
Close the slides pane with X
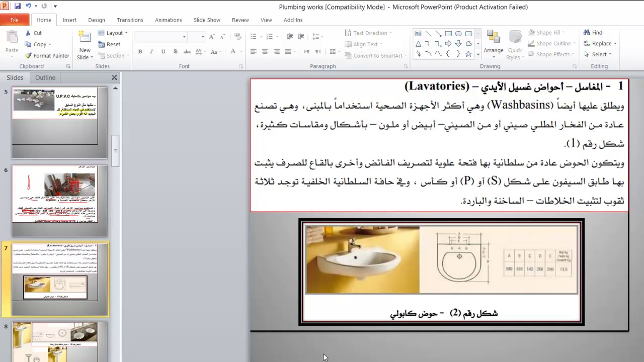tap(114, 77)
